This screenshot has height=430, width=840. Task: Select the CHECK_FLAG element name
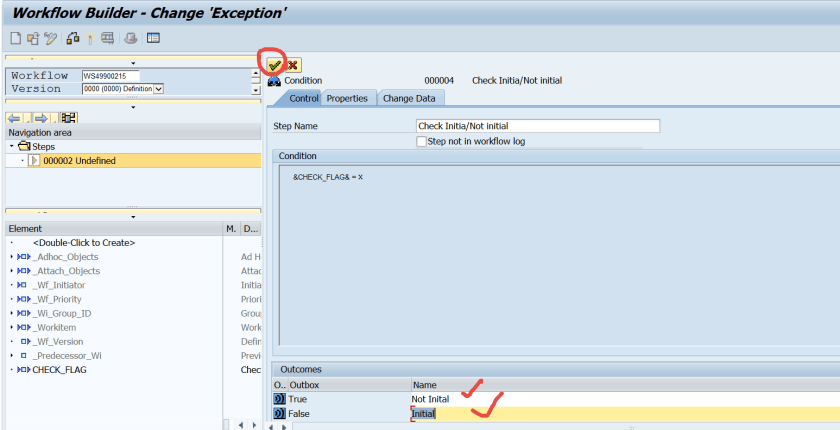click(x=59, y=369)
